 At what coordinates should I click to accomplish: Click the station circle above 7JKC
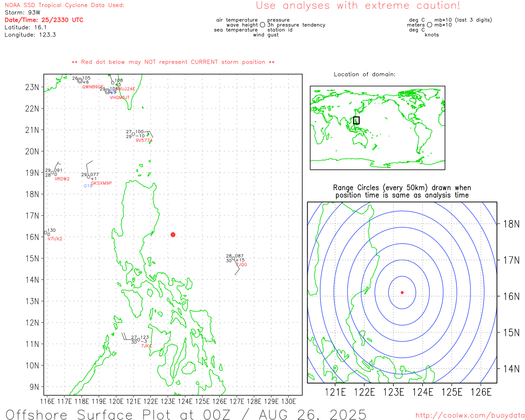139,340
